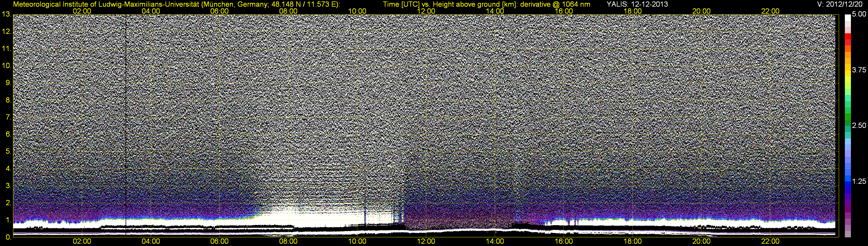
Task: Click '16:00' on the lower time axis
Action: tap(564, 242)
